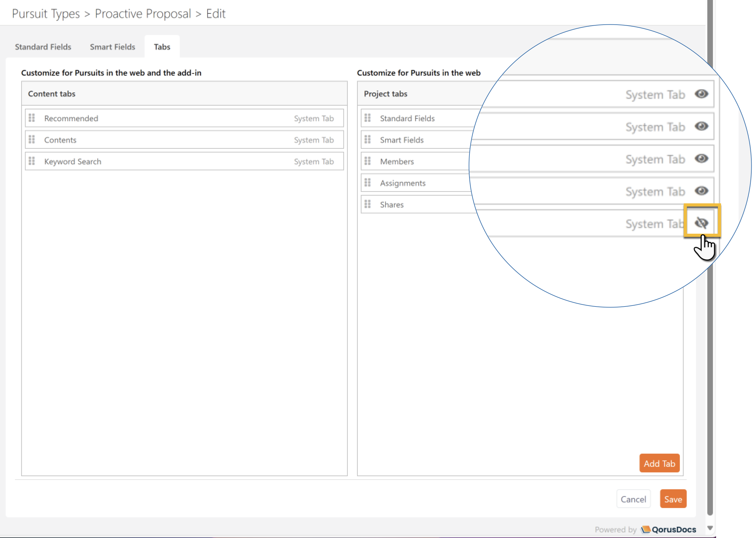Click drag handle for Contents tab
756x538 pixels.
tap(32, 139)
